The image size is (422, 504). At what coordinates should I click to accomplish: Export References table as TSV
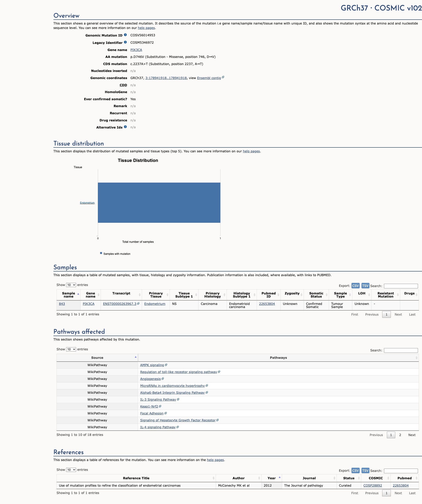pos(365,470)
